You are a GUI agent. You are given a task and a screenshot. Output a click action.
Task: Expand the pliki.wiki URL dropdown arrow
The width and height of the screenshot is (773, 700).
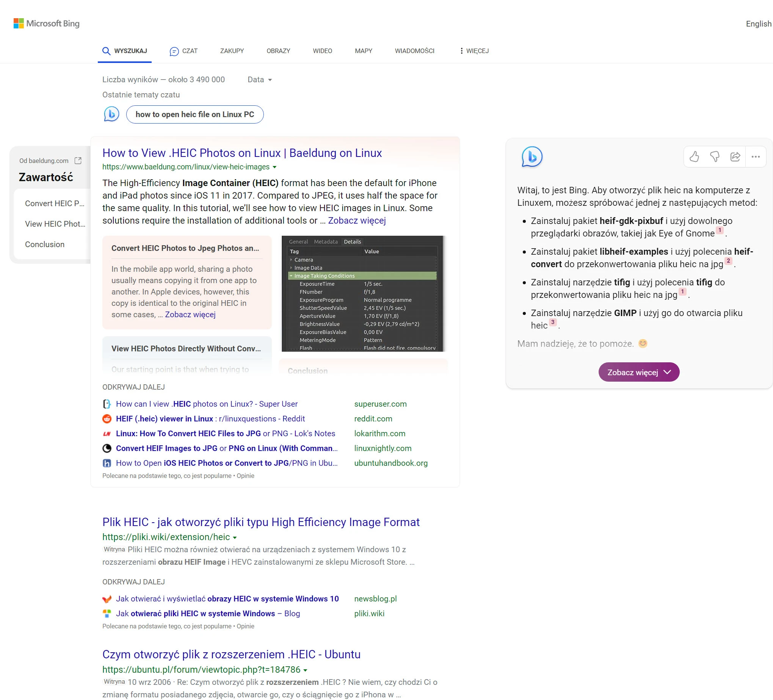[235, 537]
